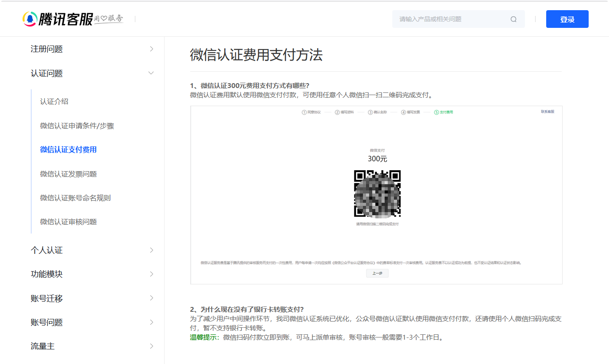Viewport: 609px width, 364px height.
Task: Select the highlighted 微信认证支付费用 item
Action: [x=68, y=150]
